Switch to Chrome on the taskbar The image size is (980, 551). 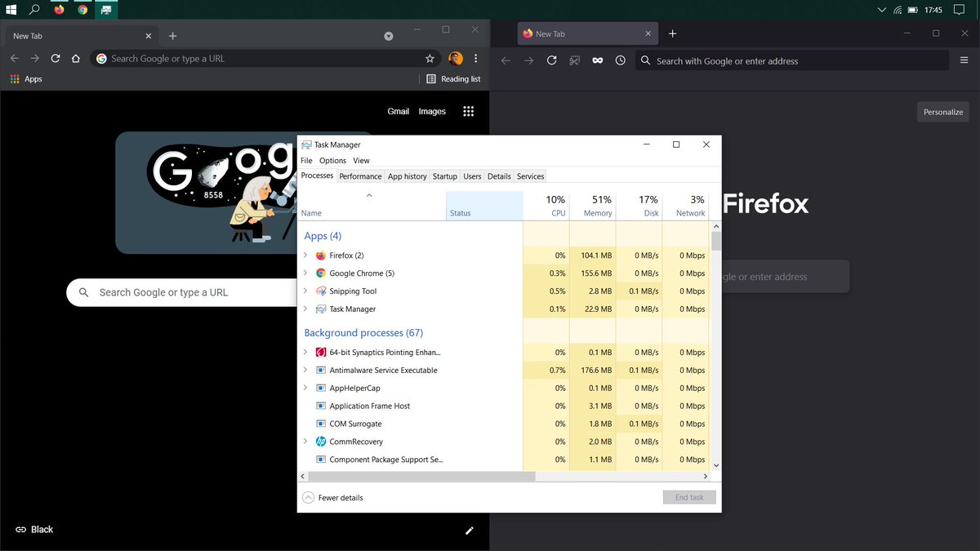[82, 10]
